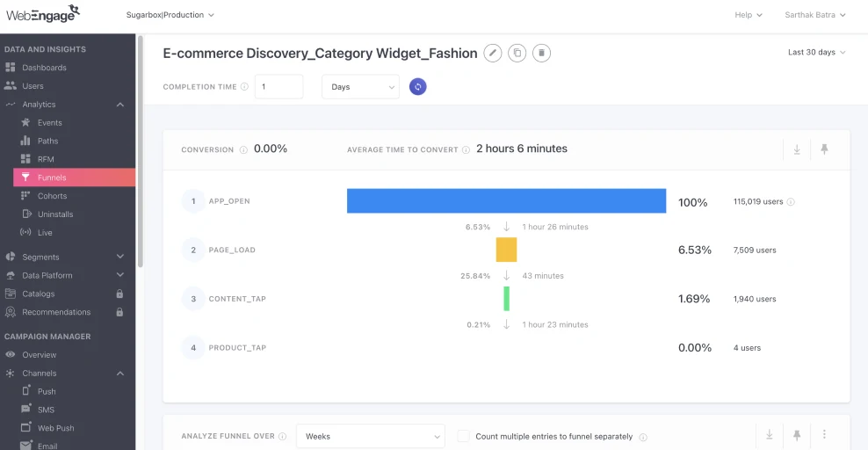Expand the Segments section
Screen dimensions: 868x450
[x=120, y=257]
